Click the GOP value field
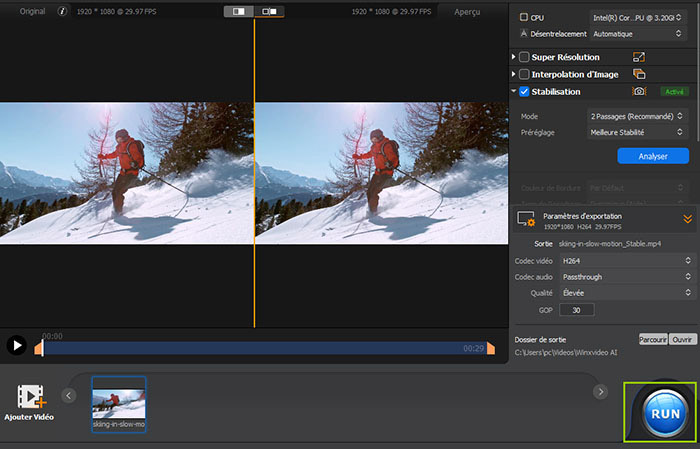 pos(577,310)
